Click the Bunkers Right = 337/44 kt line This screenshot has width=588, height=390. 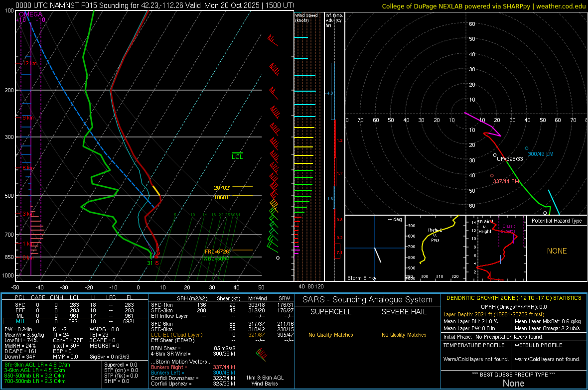pyautogui.click(x=193, y=367)
